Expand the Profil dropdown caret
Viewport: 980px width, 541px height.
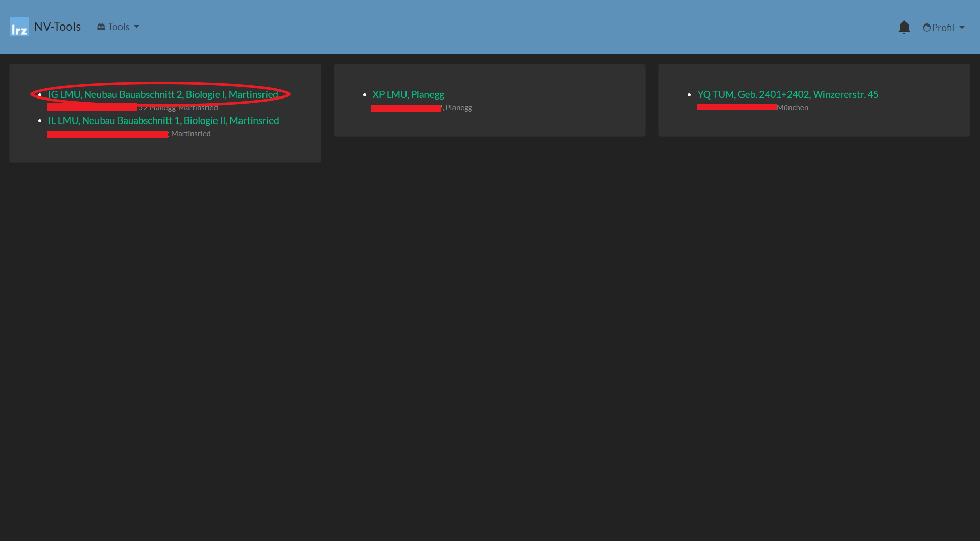click(962, 28)
